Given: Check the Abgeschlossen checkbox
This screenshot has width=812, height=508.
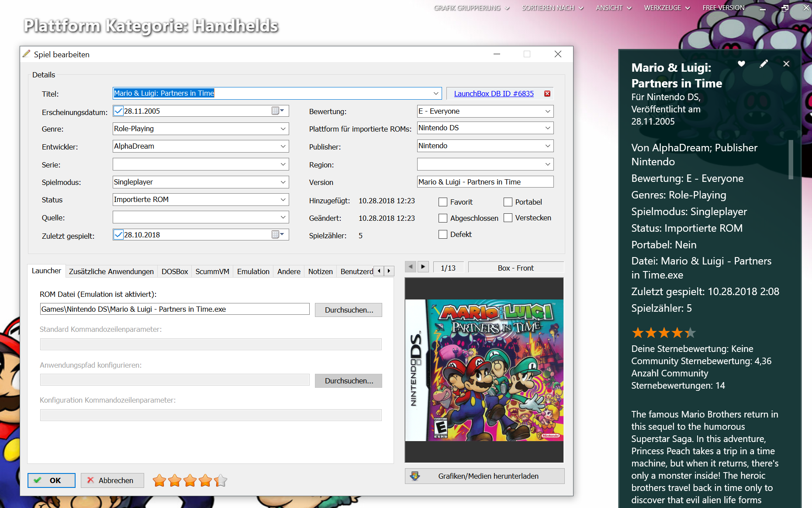Looking at the screenshot, I should (x=443, y=218).
